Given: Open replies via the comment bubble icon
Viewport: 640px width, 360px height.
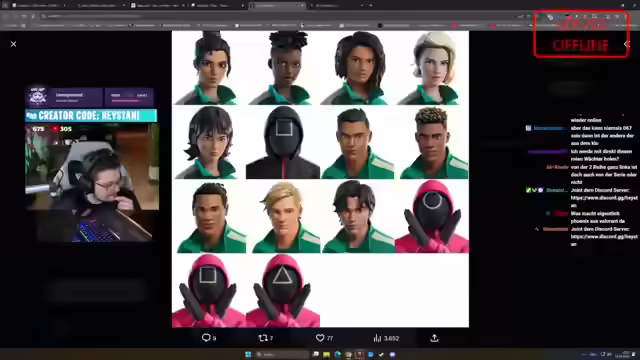Looking at the screenshot, I should click(206, 338).
